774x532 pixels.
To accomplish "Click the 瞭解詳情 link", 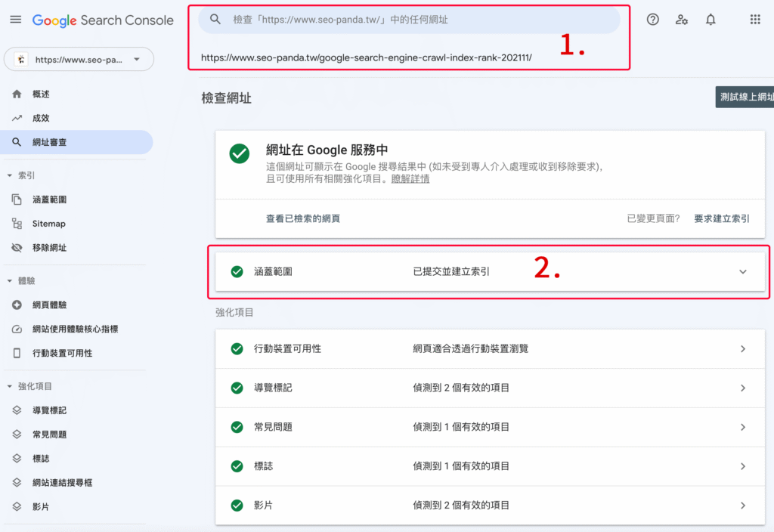I will point(410,178).
